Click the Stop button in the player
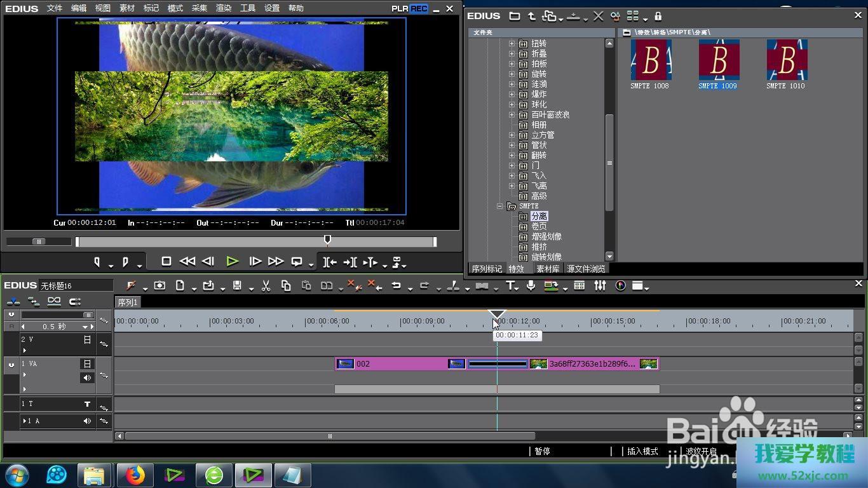 [166, 261]
